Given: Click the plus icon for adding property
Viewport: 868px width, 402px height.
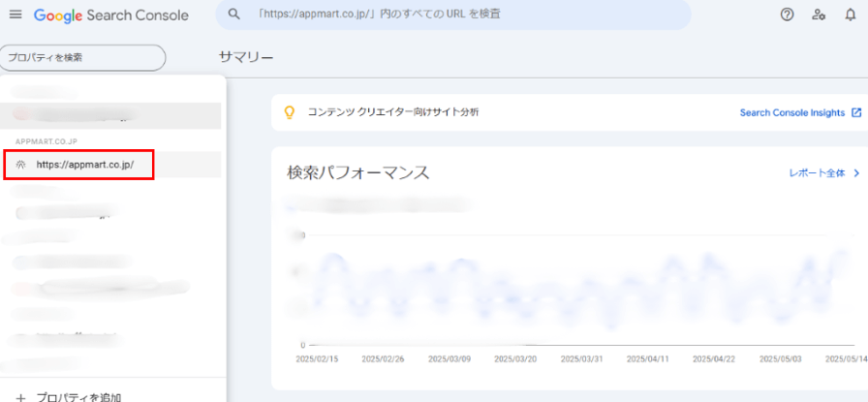Looking at the screenshot, I should tap(21, 397).
